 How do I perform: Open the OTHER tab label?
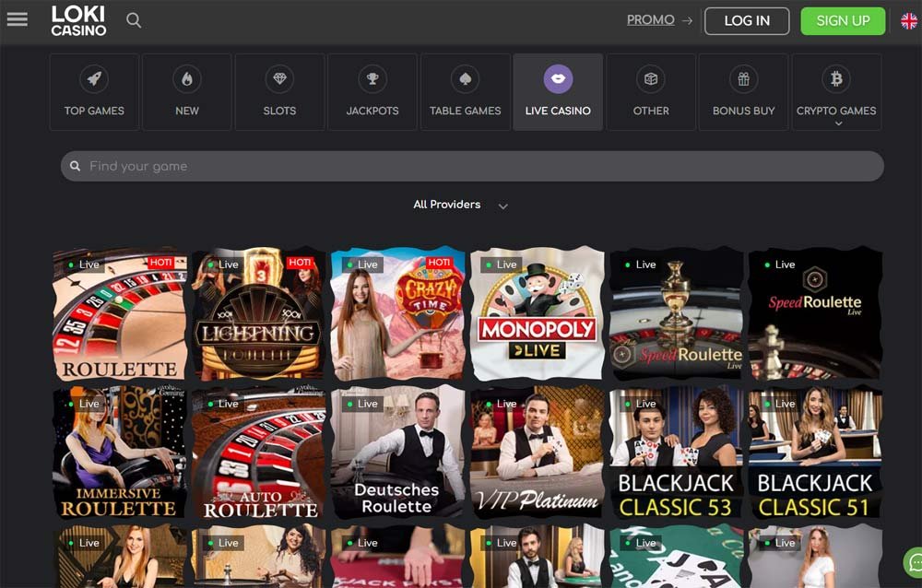[651, 111]
